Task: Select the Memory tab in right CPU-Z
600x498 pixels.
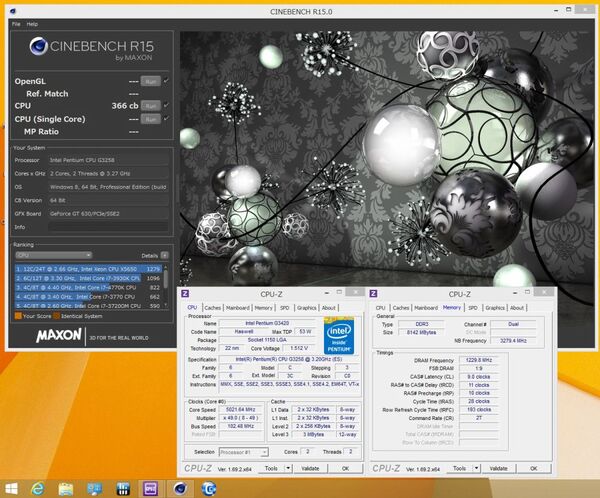Action: [452, 307]
